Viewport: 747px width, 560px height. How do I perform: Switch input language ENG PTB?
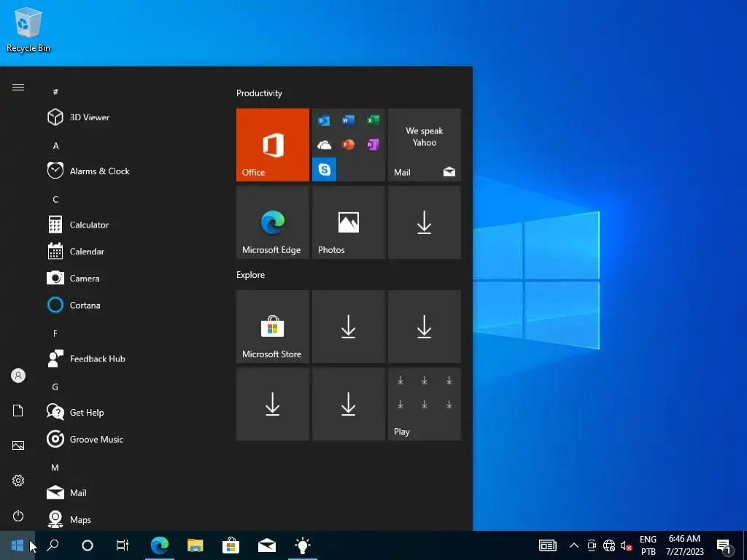[648, 545]
